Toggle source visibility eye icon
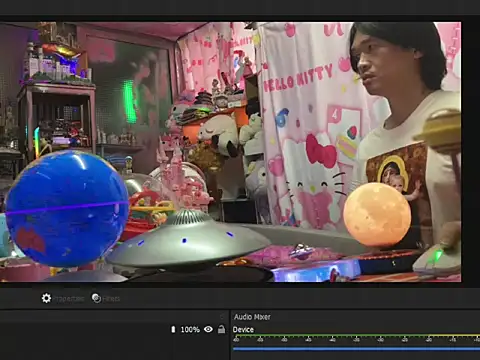This screenshot has width=480, height=360. click(x=208, y=329)
